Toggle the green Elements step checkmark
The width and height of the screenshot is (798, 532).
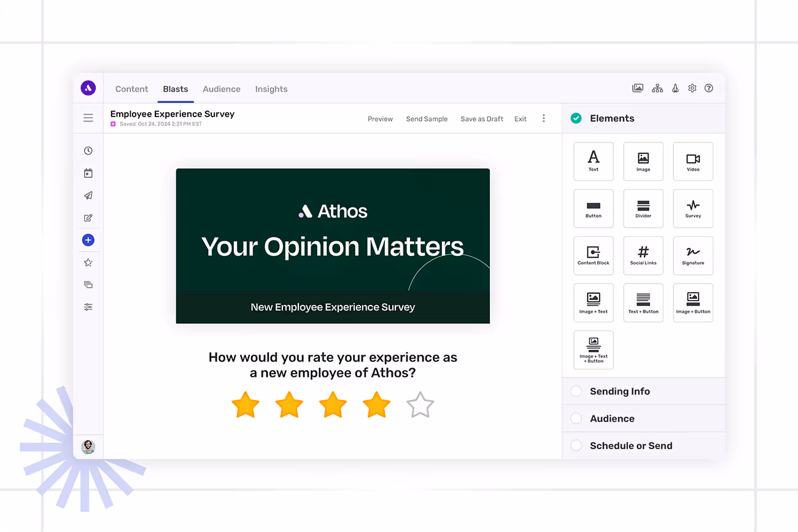[576, 118]
